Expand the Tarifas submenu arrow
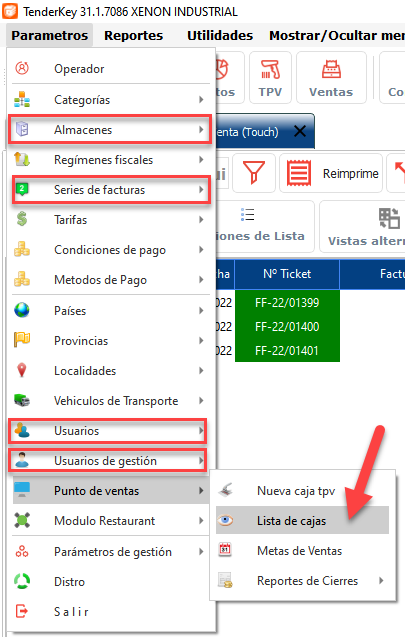The width and height of the screenshot is (405, 637). pyautogui.click(x=201, y=220)
